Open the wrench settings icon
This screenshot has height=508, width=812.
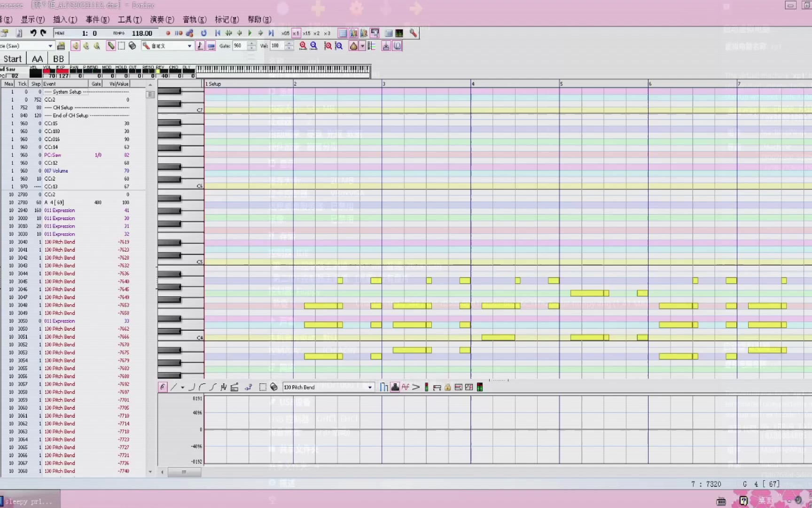(413, 33)
